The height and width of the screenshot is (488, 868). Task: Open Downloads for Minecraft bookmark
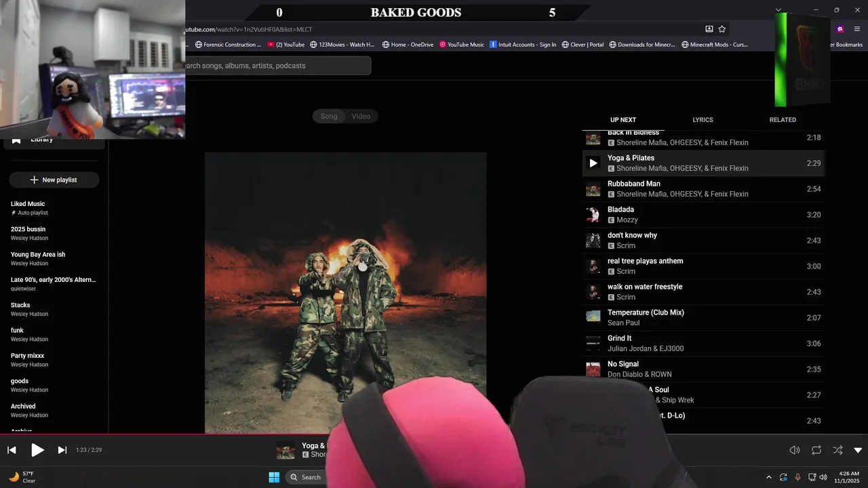pos(642,45)
